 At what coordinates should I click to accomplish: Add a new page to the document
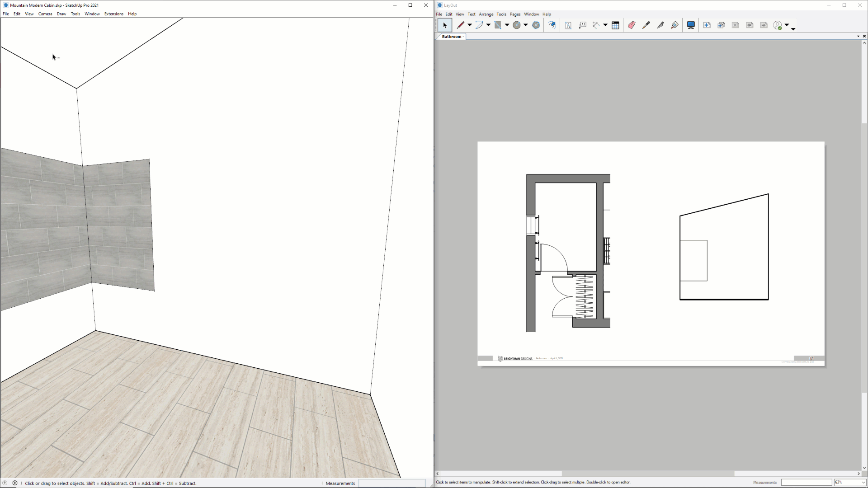pos(707,25)
